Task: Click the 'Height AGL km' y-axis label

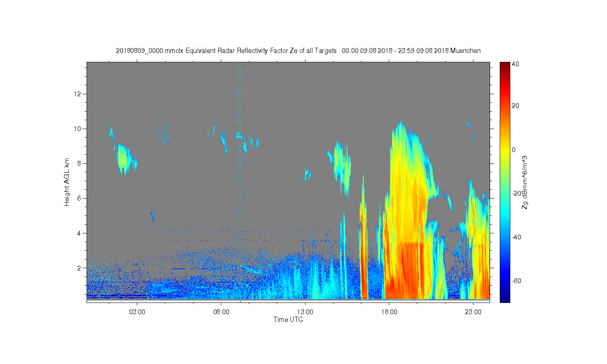Action: tap(66, 182)
